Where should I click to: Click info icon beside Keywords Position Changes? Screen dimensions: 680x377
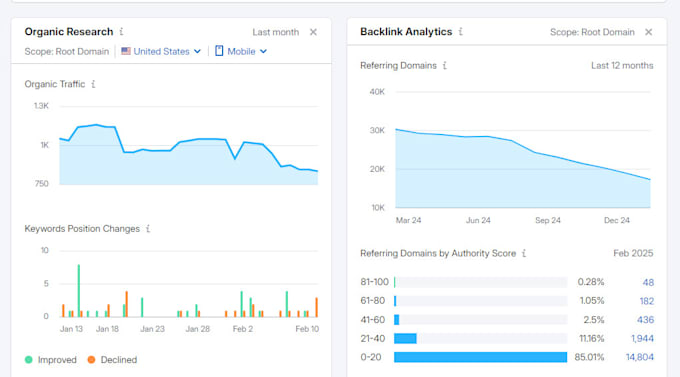(148, 229)
